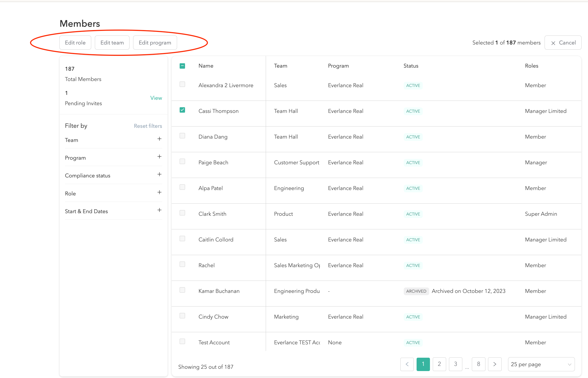Open page 2 of members
Viewport: 588px width, 378px height.
(439, 364)
